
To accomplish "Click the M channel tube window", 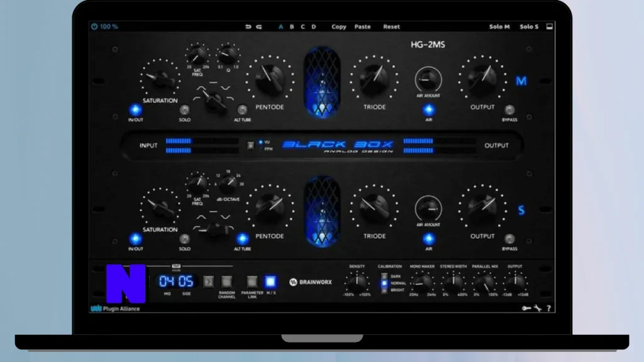I will 322,82.
